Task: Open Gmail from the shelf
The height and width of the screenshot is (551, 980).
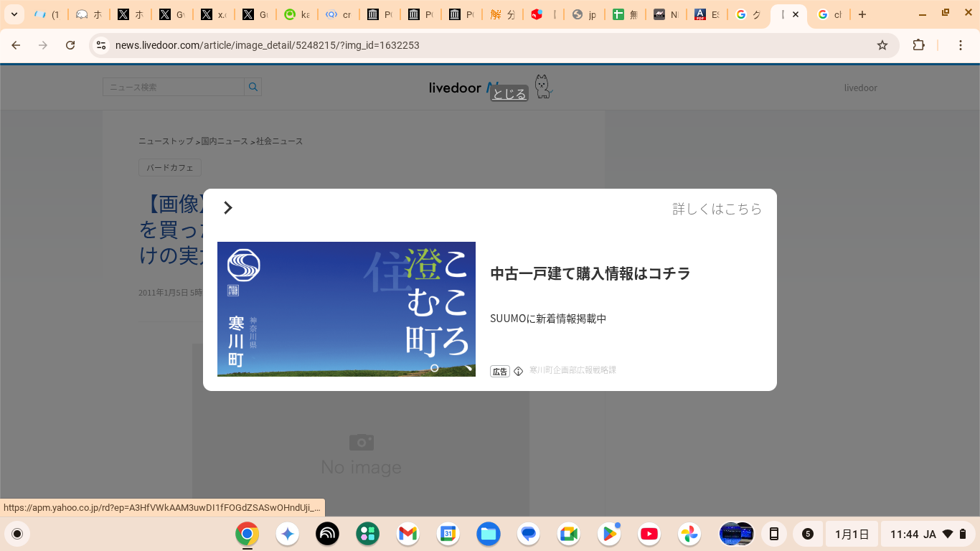Action: [407, 534]
